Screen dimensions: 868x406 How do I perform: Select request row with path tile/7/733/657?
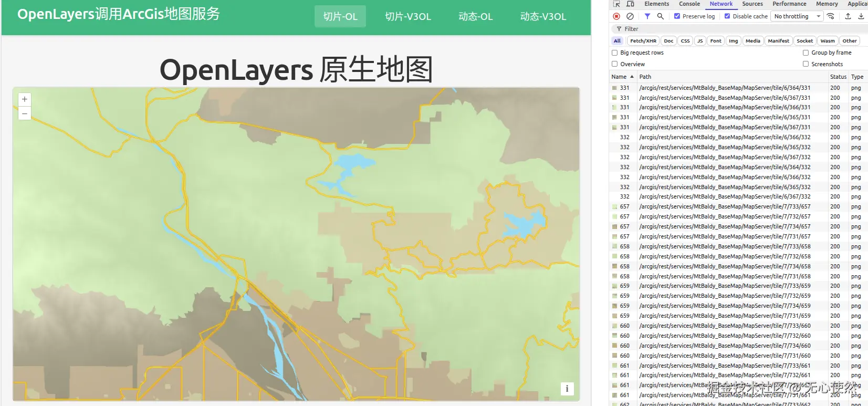click(738, 206)
